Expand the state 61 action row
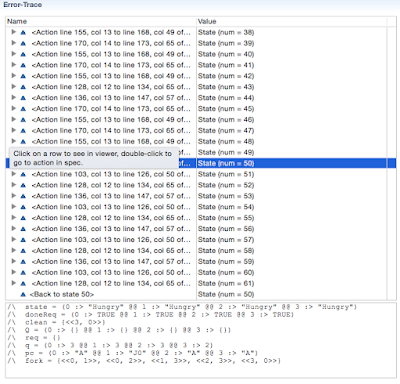The width and height of the screenshot is (400, 384). click(14, 283)
